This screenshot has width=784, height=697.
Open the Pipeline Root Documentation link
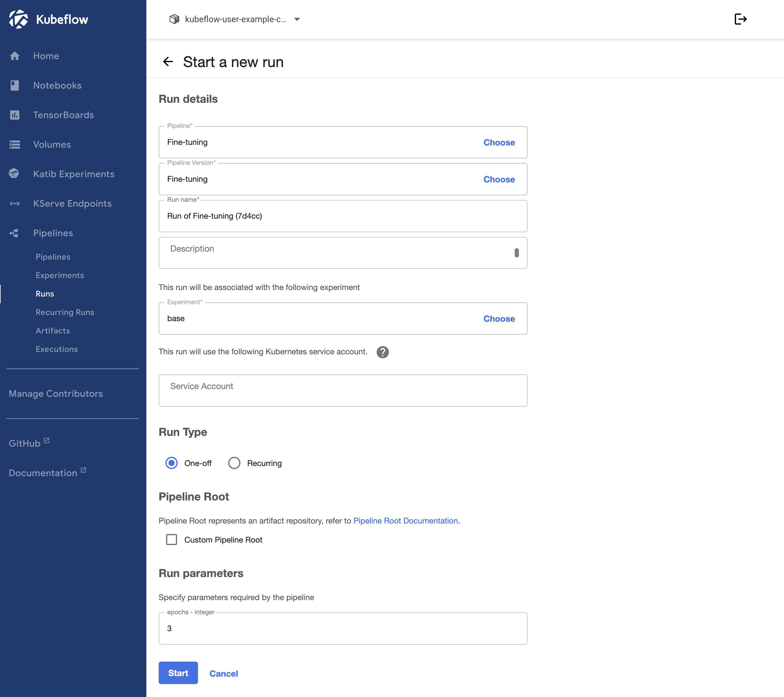406,520
